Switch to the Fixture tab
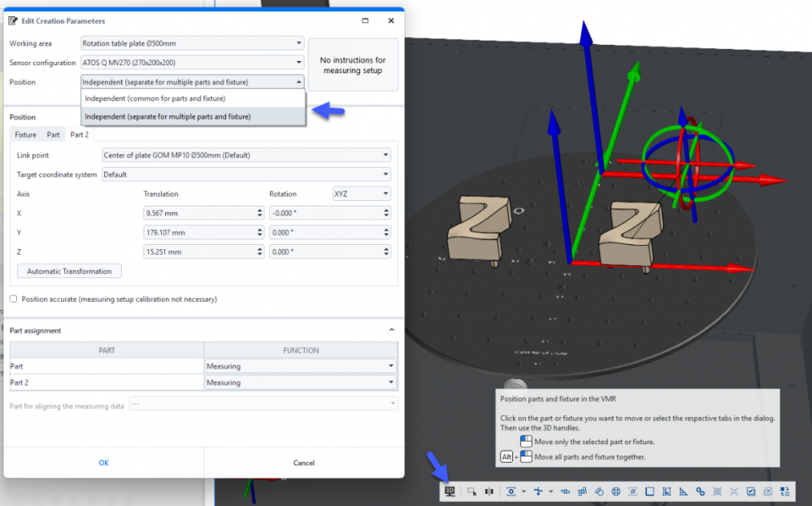 click(25, 134)
